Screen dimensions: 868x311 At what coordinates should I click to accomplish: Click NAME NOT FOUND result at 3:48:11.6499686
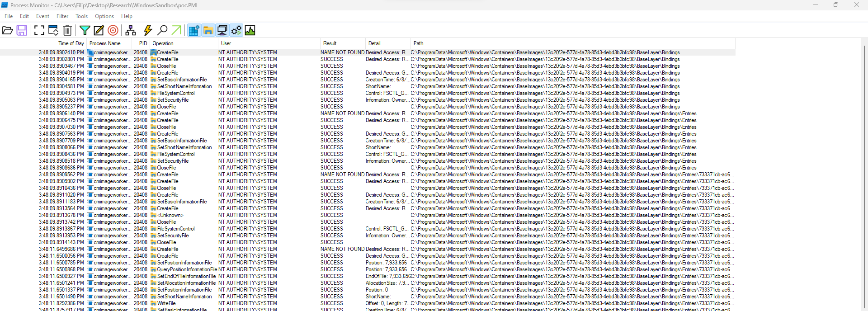click(342, 249)
